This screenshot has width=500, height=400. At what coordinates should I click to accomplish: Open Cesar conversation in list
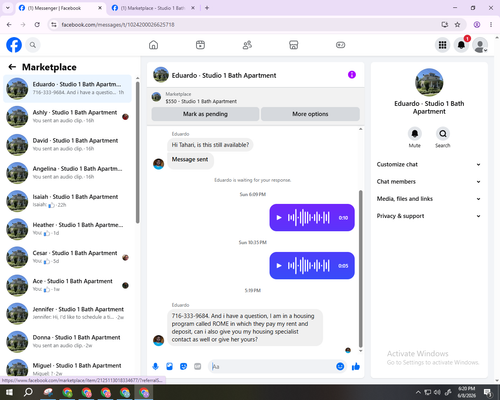[x=67, y=257]
